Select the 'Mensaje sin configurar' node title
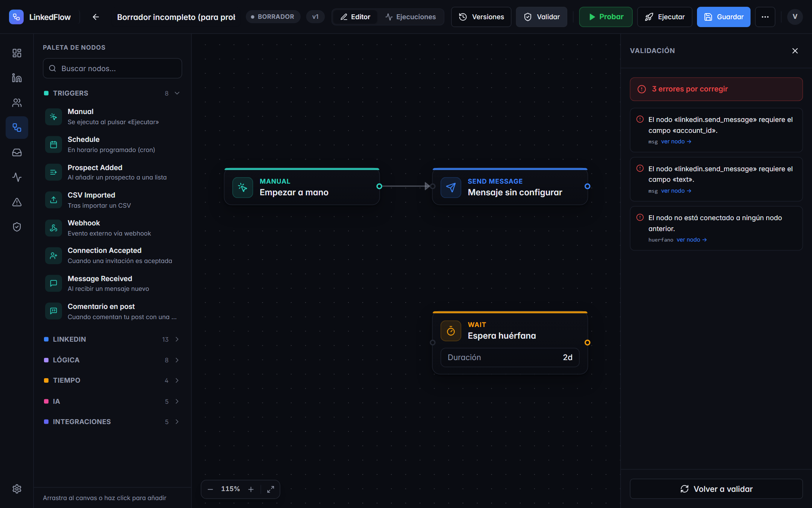Image resolution: width=812 pixels, height=508 pixels. 515,192
